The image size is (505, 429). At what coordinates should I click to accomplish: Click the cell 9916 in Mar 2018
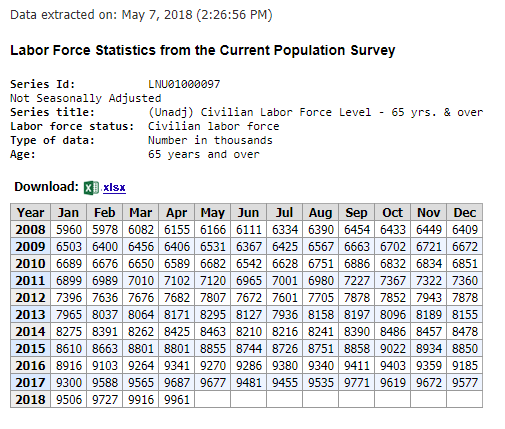click(141, 399)
